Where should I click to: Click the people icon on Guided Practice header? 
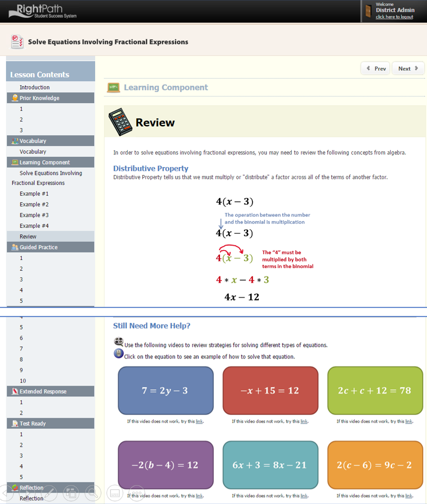[x=15, y=247]
